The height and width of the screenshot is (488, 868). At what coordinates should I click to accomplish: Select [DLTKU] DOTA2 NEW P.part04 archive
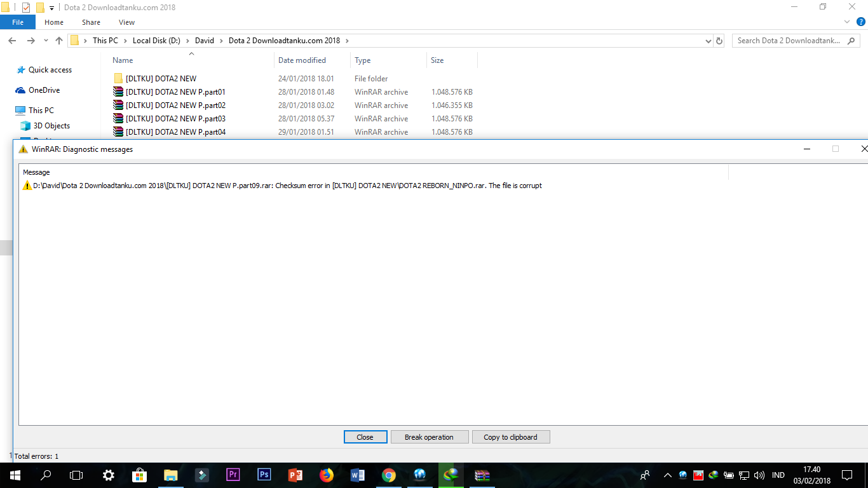[x=175, y=132]
